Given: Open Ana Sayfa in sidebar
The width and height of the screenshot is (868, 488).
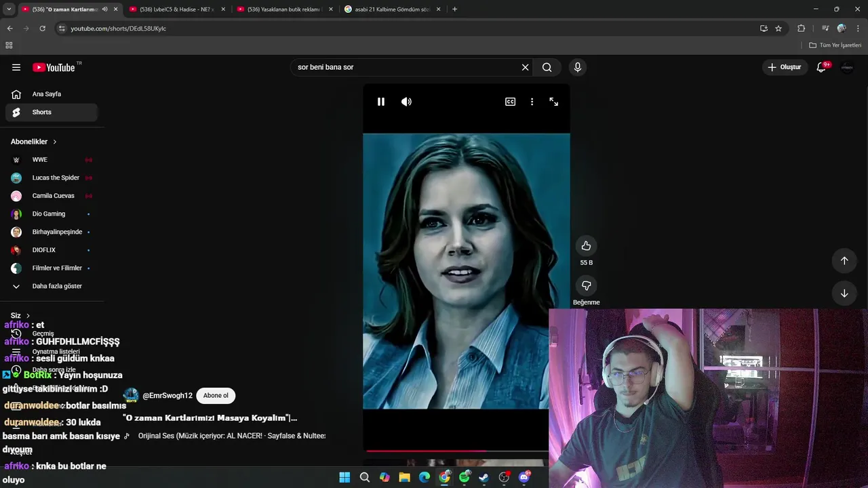Looking at the screenshot, I should click(51, 94).
